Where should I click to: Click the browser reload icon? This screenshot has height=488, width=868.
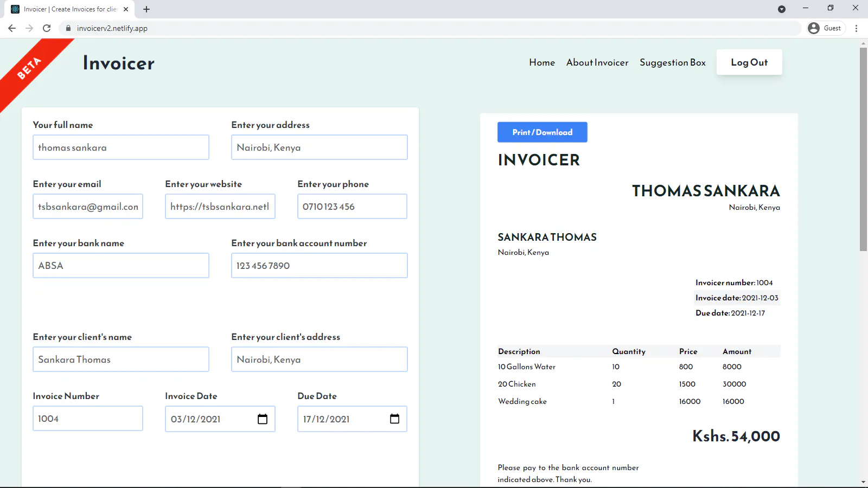(47, 28)
